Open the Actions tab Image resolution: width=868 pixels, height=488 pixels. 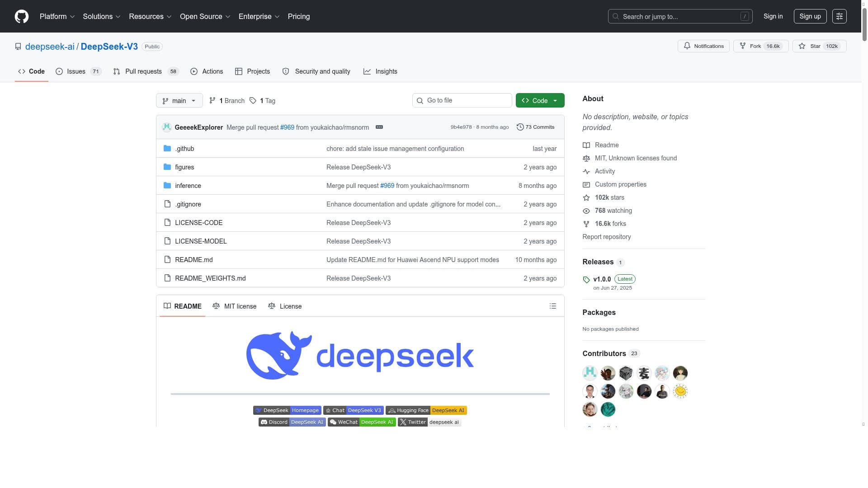click(x=207, y=71)
